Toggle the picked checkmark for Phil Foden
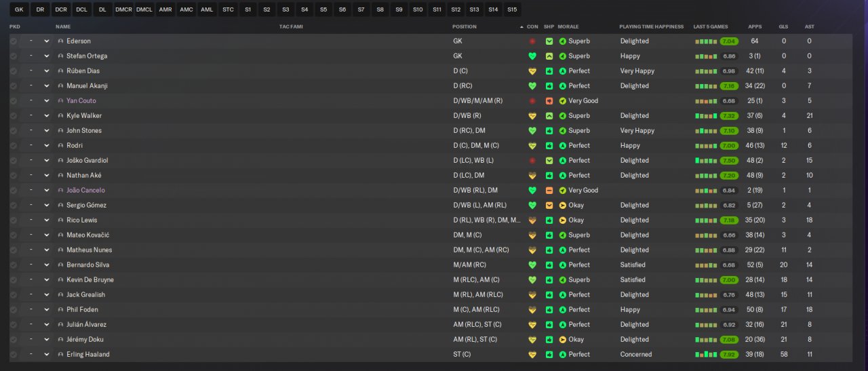This screenshot has height=371, width=868. click(x=14, y=310)
